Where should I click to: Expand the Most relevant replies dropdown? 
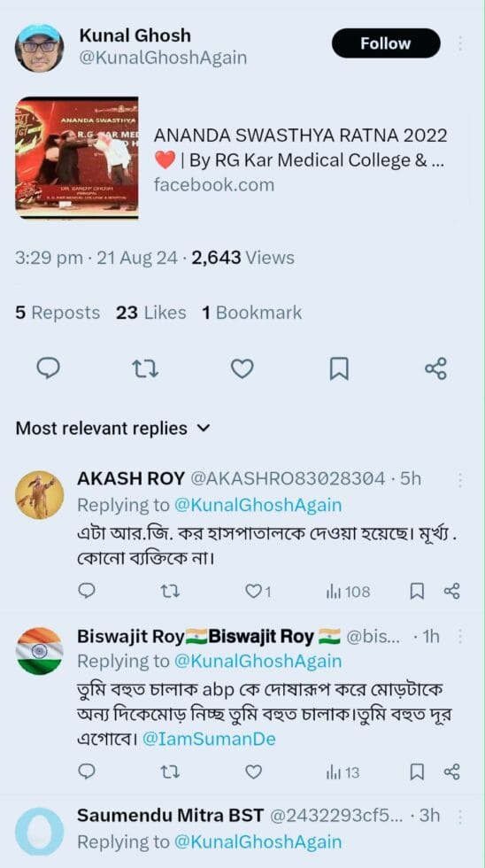coord(112,428)
